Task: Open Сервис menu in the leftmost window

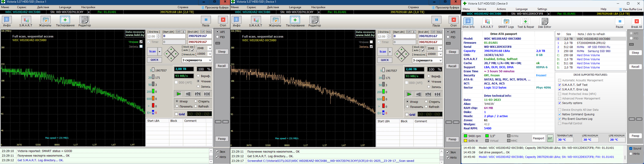Action: [x=22, y=7]
